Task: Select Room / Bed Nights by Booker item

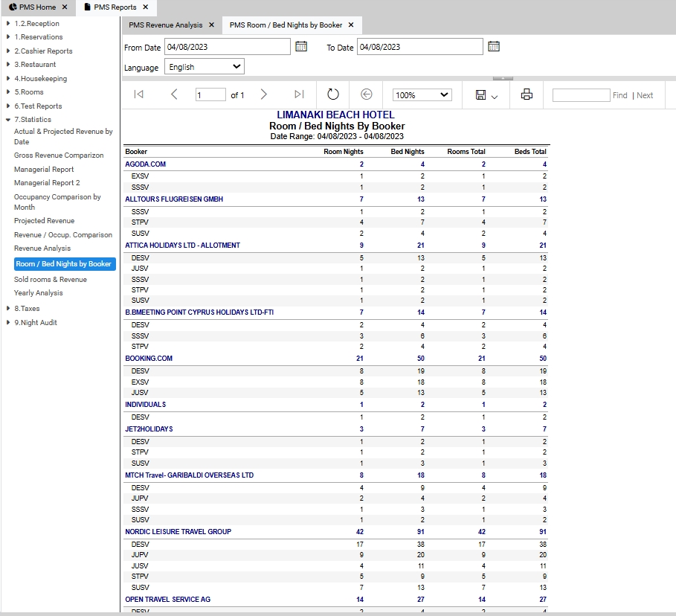Action: 65,264
